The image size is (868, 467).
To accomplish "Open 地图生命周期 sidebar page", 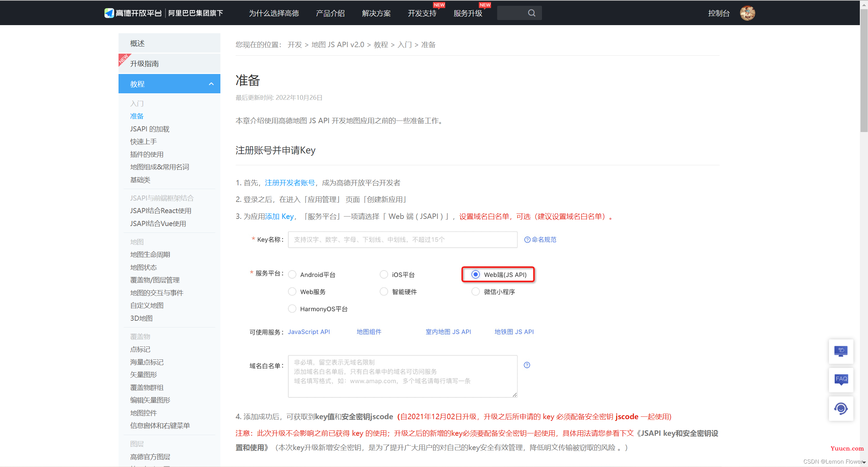I will 150,255.
